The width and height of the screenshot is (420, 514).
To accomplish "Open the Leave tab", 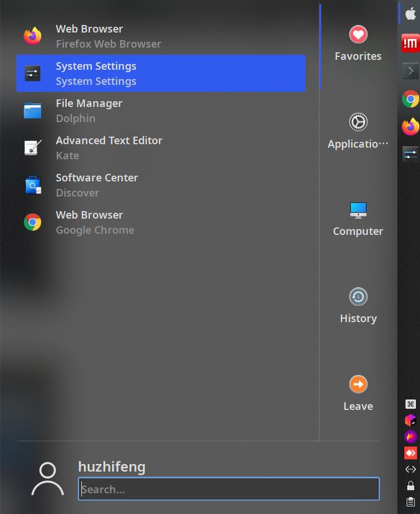I will 358,393.
